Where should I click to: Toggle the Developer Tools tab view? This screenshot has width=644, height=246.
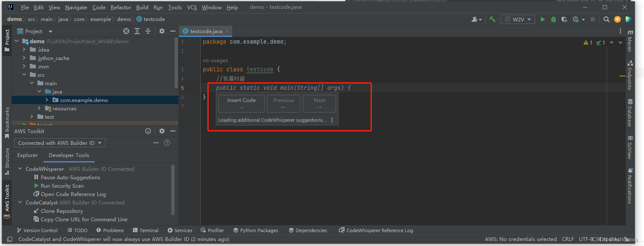[x=69, y=155]
